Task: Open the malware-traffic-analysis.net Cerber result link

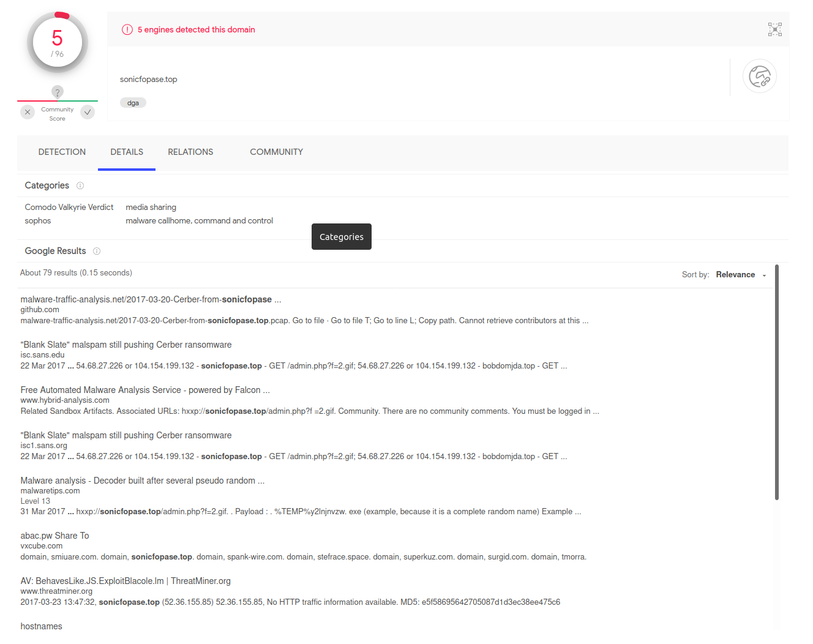Action: tap(151, 299)
